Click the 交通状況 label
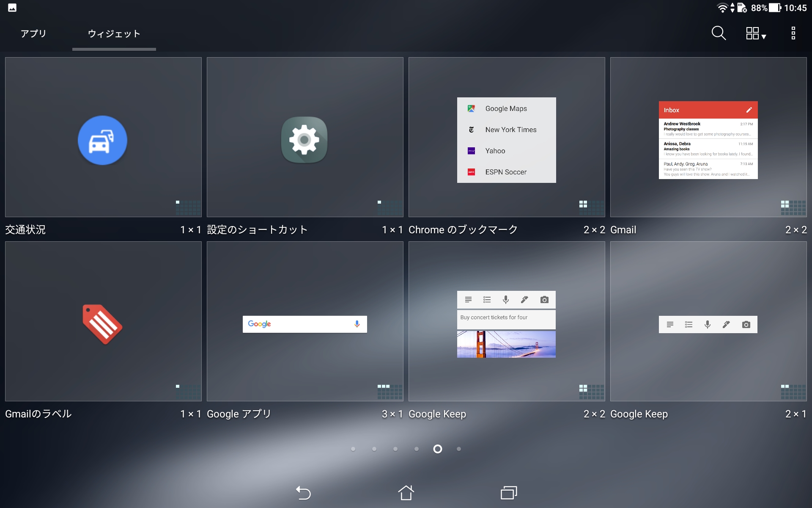 pos(25,230)
